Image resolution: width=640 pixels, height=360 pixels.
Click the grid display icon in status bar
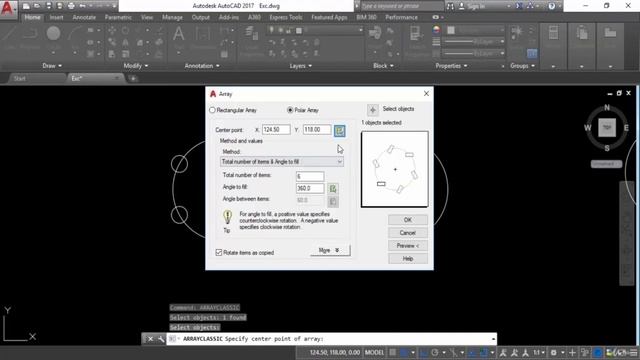[392, 352]
